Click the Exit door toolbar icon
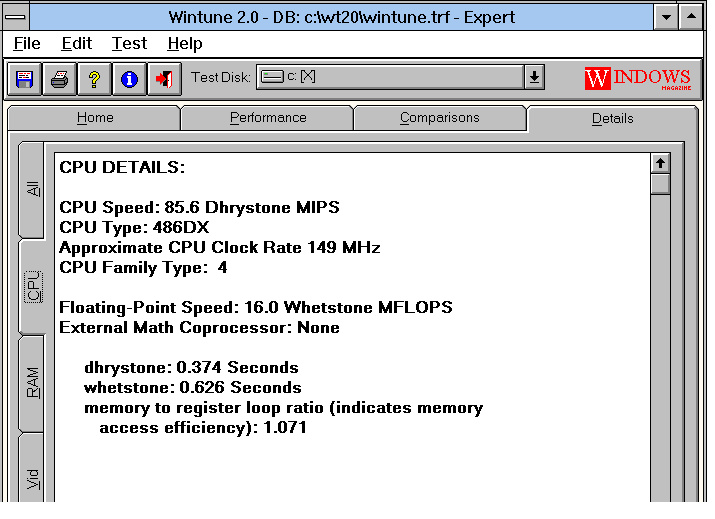The width and height of the screenshot is (715, 519). (x=165, y=79)
